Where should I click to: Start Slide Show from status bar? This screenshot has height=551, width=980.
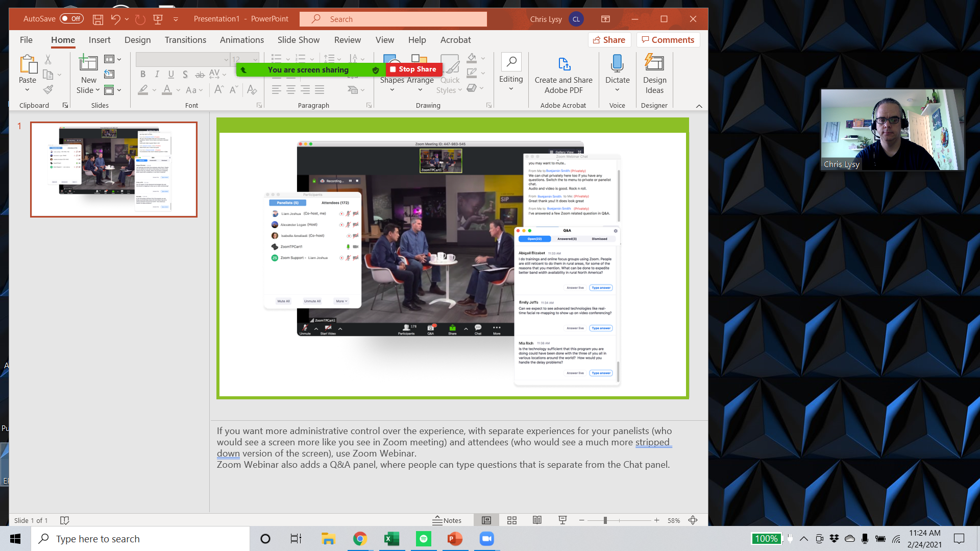pos(562,520)
